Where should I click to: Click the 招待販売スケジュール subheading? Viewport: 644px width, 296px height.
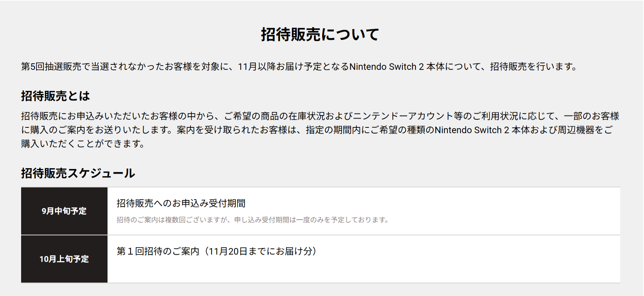point(78,173)
